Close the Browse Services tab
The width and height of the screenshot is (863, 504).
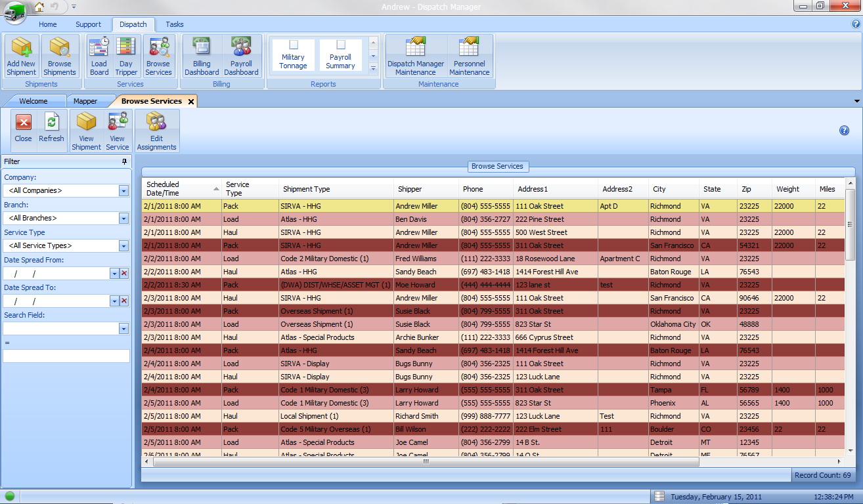(191, 102)
